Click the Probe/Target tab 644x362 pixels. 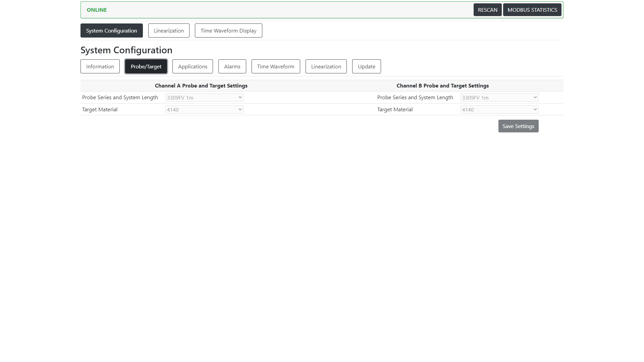[x=146, y=66]
